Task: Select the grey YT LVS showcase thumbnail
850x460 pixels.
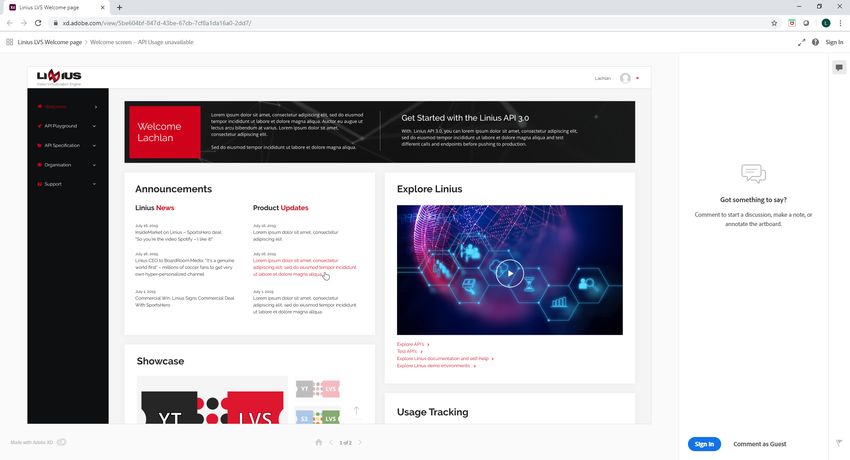Action: pyautogui.click(x=318, y=389)
